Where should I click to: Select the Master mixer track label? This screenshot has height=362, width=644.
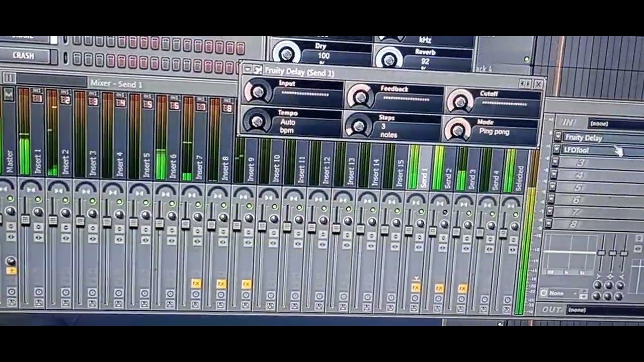pyautogui.click(x=10, y=162)
